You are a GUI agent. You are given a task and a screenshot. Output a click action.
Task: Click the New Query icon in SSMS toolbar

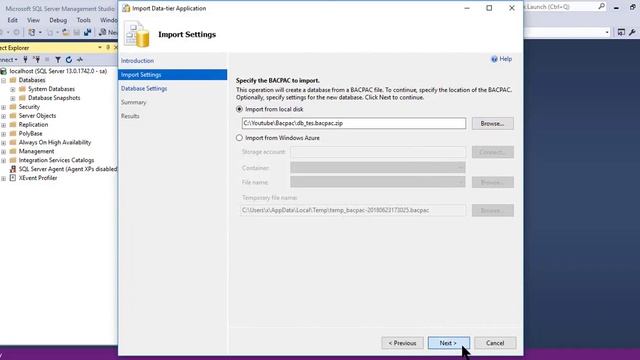tap(103, 32)
